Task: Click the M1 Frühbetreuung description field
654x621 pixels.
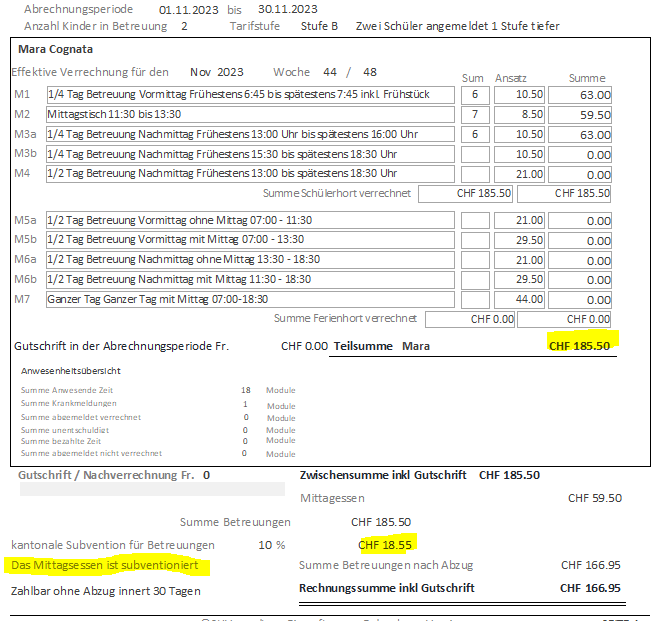Action: click(249, 94)
